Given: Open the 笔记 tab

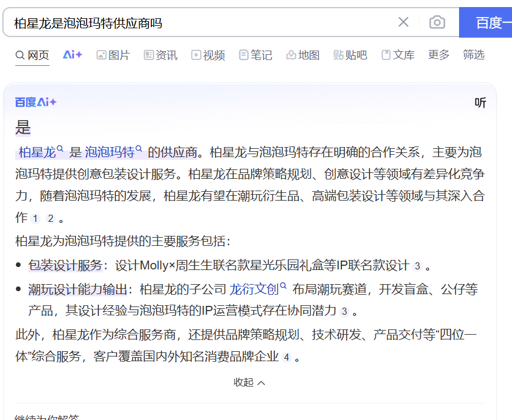Looking at the screenshot, I should click(255, 55).
